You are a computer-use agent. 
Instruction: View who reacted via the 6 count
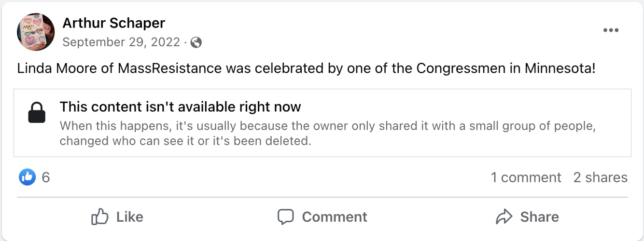pos(46,177)
